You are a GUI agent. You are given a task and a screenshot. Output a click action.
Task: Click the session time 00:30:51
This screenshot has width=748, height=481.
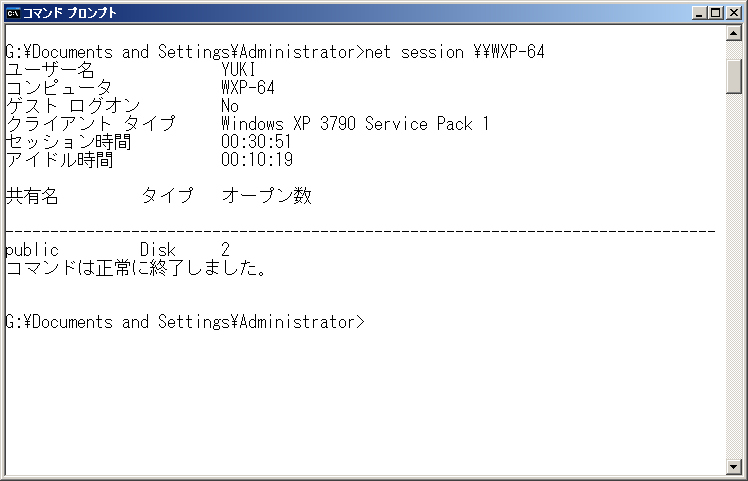click(257, 142)
